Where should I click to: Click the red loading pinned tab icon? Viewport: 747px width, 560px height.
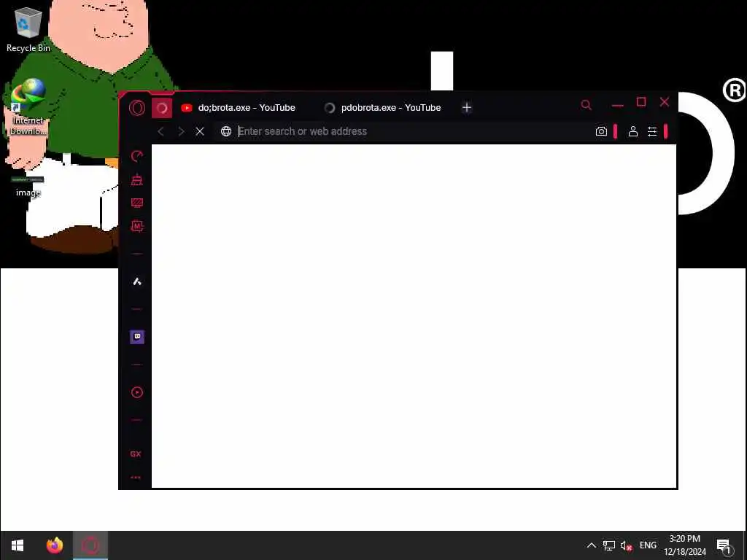click(162, 108)
